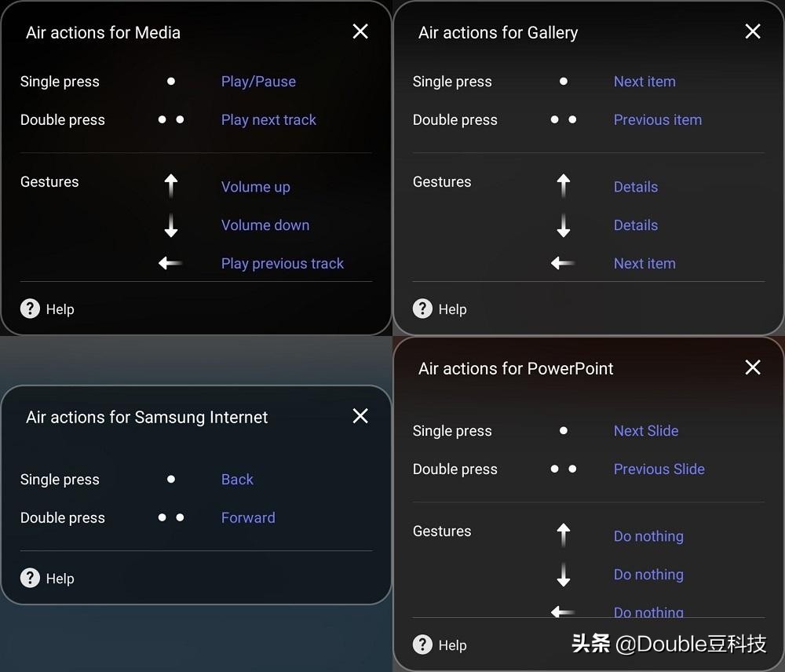Image resolution: width=785 pixels, height=672 pixels.
Task: Close the PowerPoint air actions panel
Action: click(x=753, y=367)
